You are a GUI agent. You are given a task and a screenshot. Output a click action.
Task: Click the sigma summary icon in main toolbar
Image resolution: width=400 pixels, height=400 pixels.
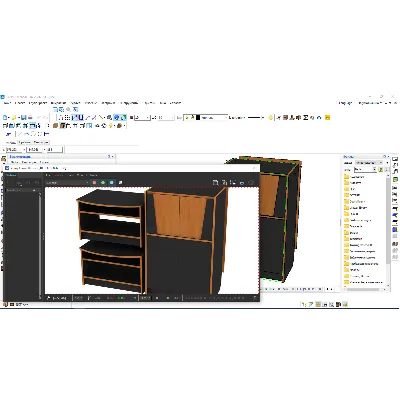(x=305, y=117)
